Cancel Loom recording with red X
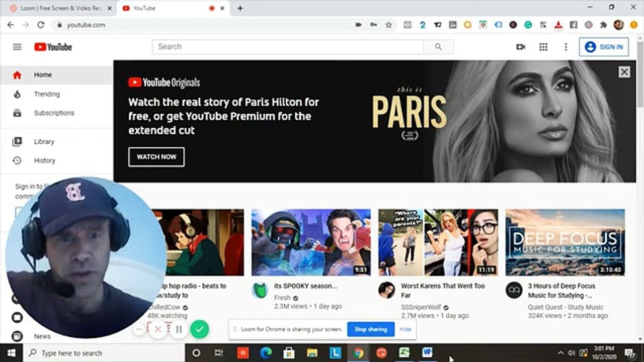The height and width of the screenshot is (362, 644). 157,329
